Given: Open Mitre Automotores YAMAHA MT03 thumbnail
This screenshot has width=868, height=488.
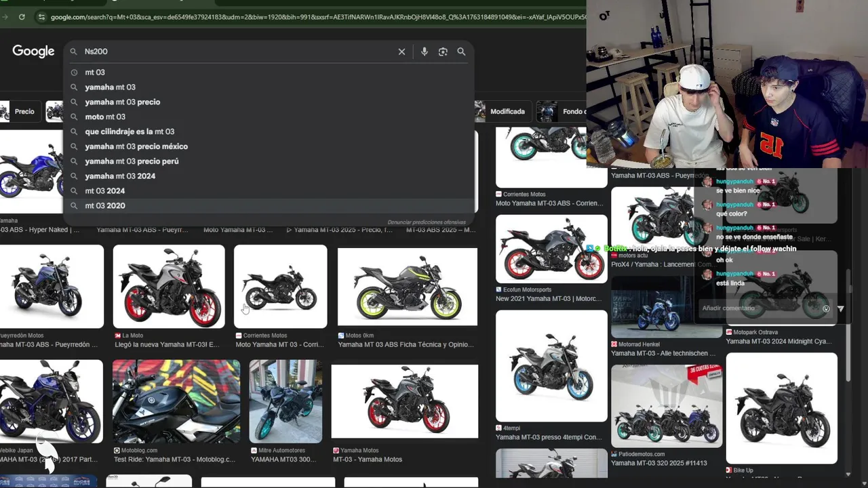Looking at the screenshot, I should pyautogui.click(x=285, y=401).
